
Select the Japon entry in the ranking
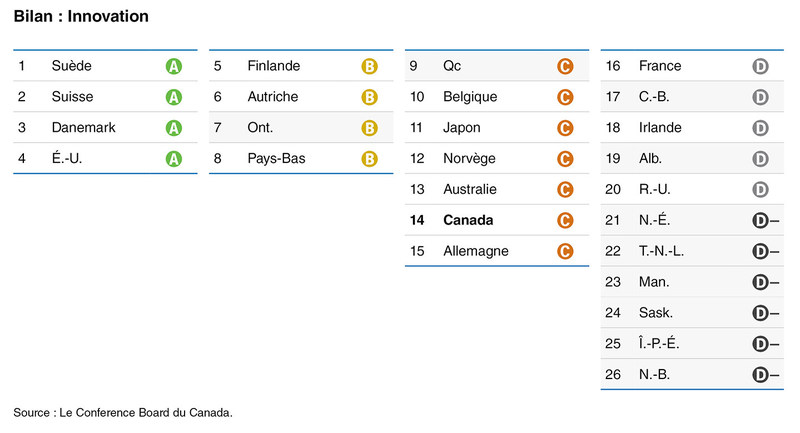pyautogui.click(x=461, y=128)
